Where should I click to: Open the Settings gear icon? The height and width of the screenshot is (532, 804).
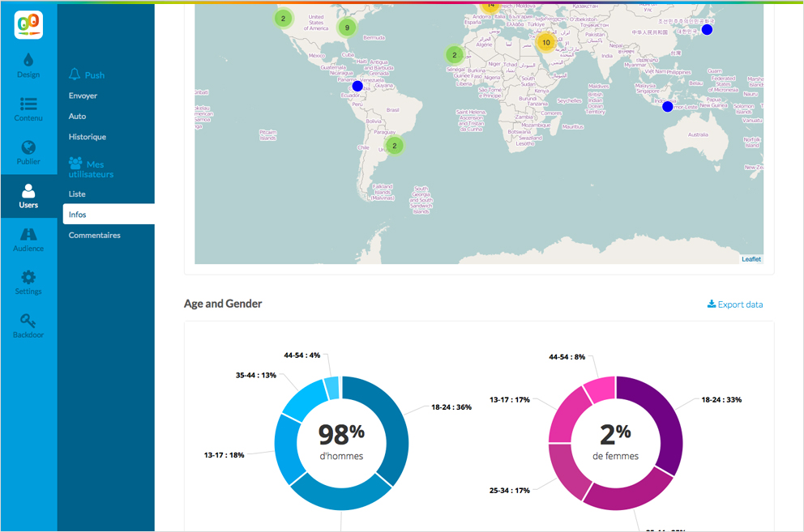[x=28, y=277]
